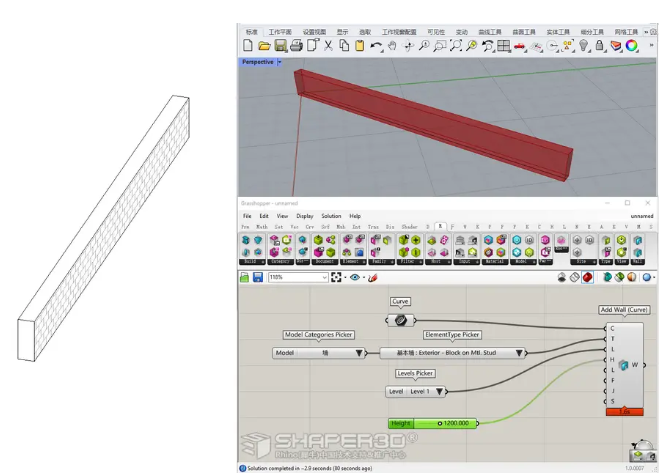Click the Grasshopper sketch pen icon
The height and width of the screenshot is (476, 659).
372,277
